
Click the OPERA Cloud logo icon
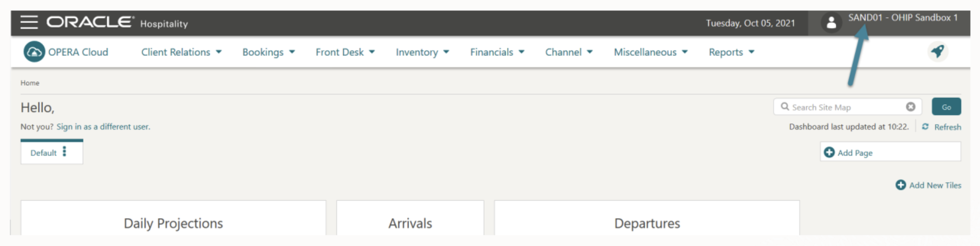(34, 52)
